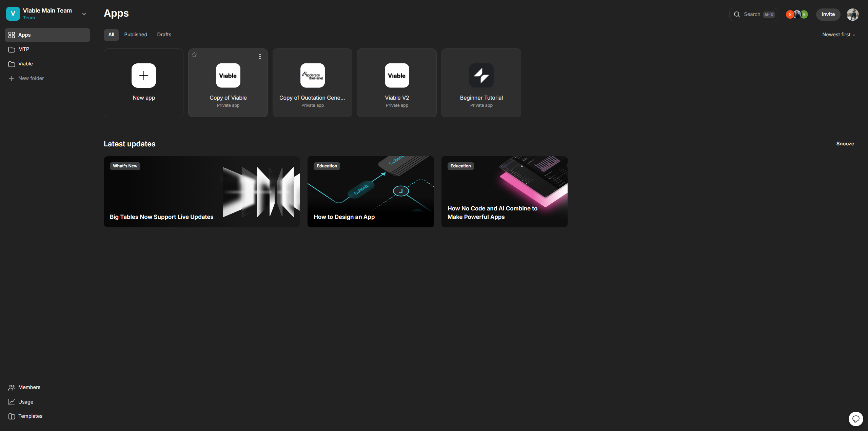Switch to the Drafts tab
Viewport: 868px width, 431px height.
[164, 35]
